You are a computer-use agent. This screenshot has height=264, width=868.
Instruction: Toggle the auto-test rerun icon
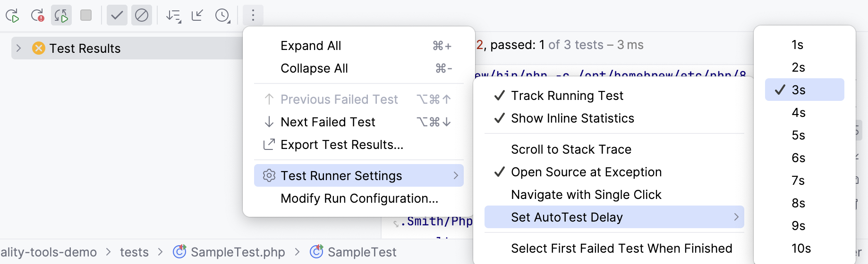click(x=61, y=16)
